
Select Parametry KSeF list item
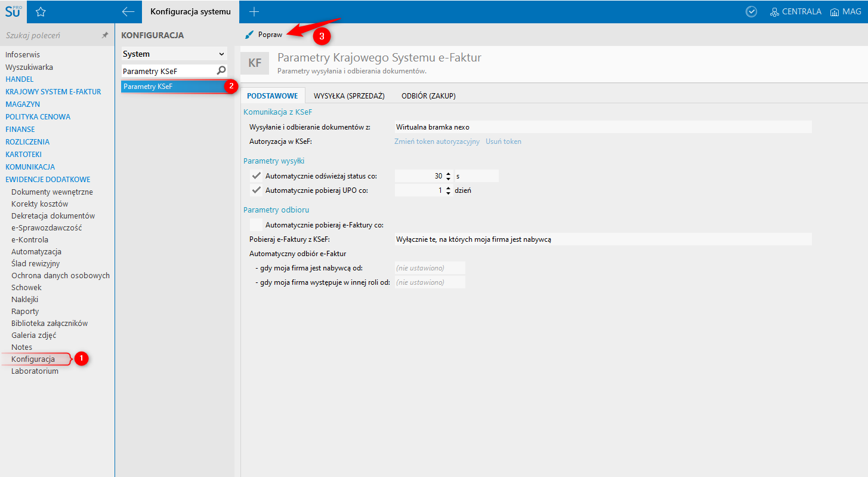[174, 87]
